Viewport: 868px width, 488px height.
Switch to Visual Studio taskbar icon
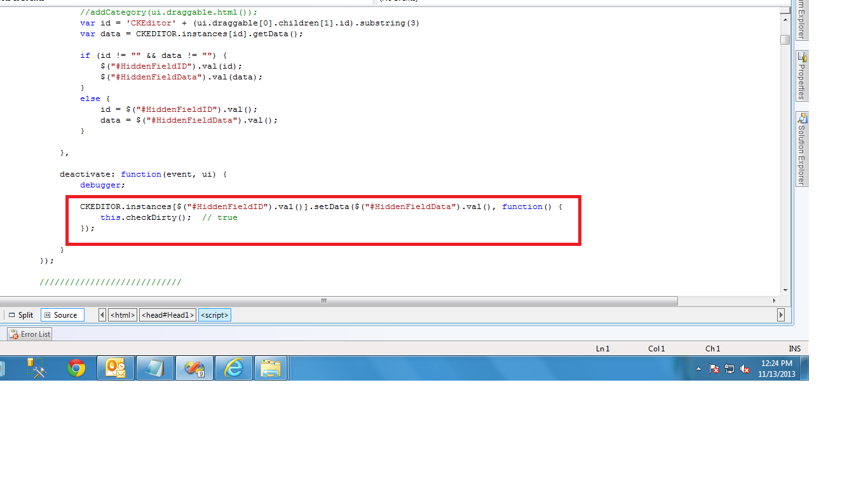click(194, 369)
